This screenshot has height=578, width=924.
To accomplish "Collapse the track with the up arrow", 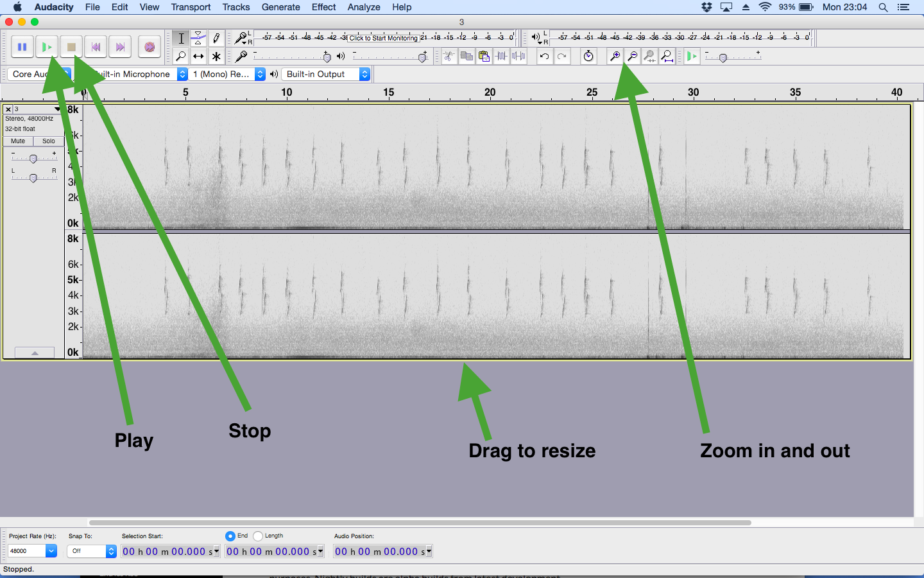I will 35,353.
